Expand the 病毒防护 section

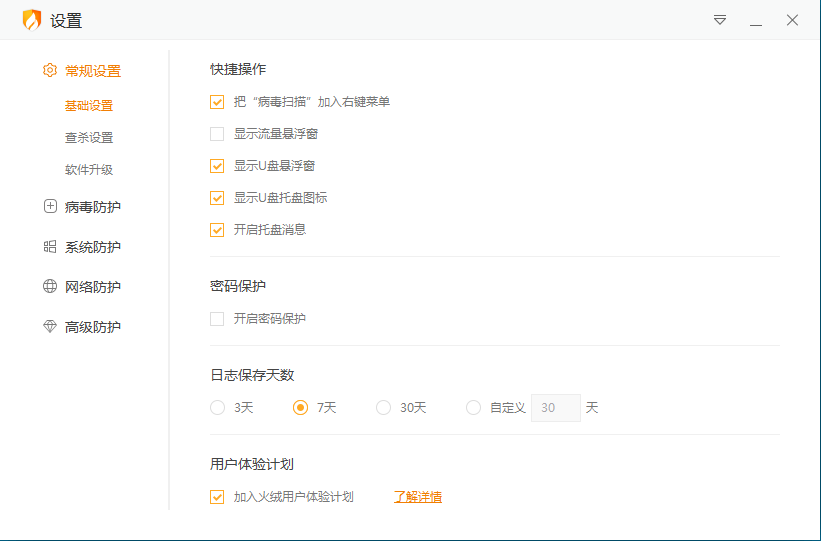click(x=92, y=207)
